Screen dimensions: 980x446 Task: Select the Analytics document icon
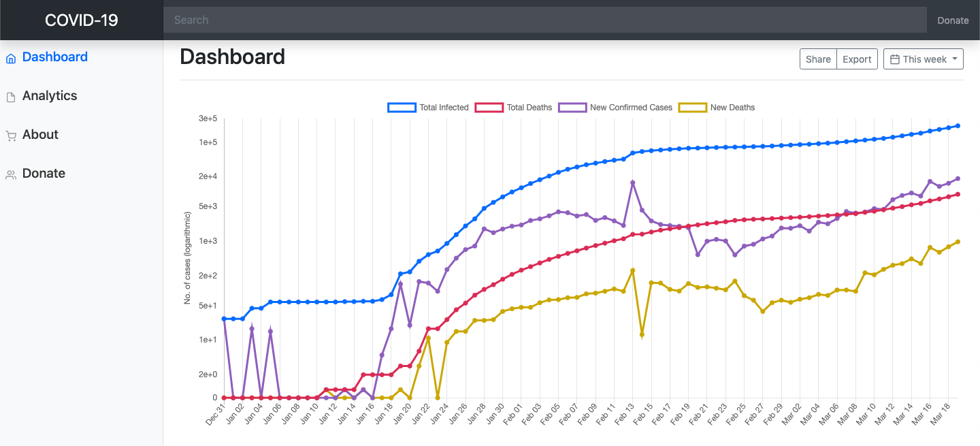pos(10,96)
